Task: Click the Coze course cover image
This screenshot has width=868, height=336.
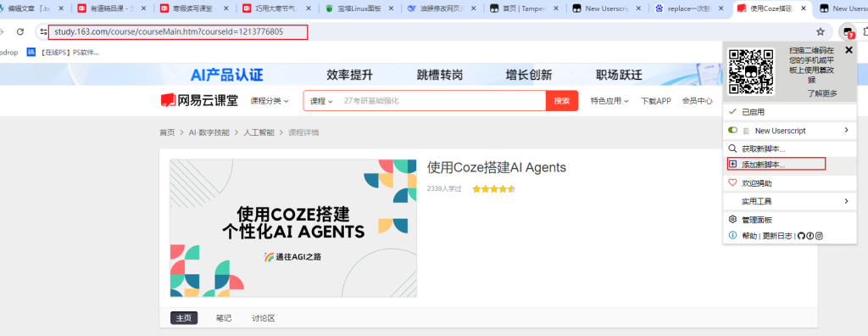Action: [293, 228]
